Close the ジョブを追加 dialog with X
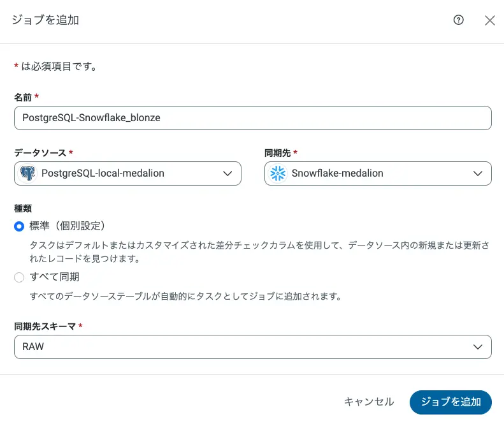504x426 pixels. pos(489,20)
